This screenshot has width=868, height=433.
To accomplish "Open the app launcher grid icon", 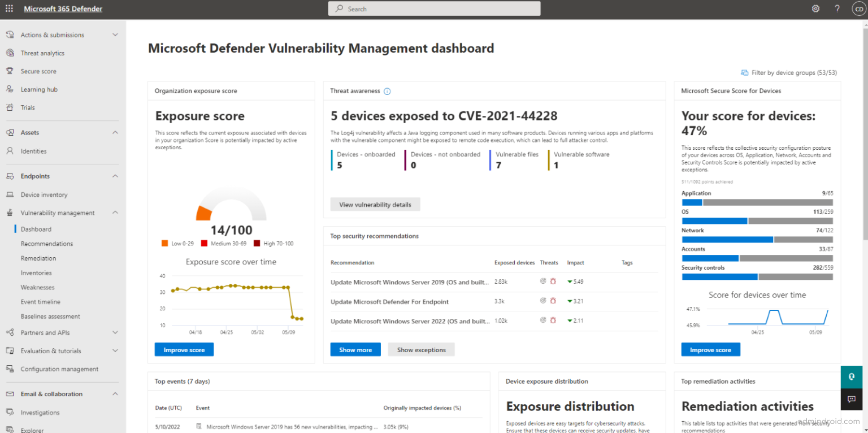I will pos(8,8).
